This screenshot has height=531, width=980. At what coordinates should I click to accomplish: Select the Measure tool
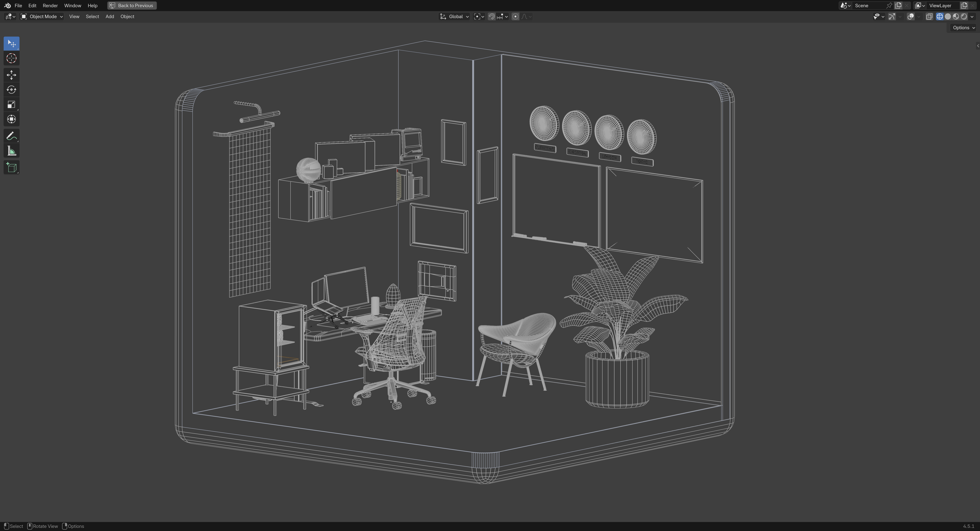click(11, 151)
